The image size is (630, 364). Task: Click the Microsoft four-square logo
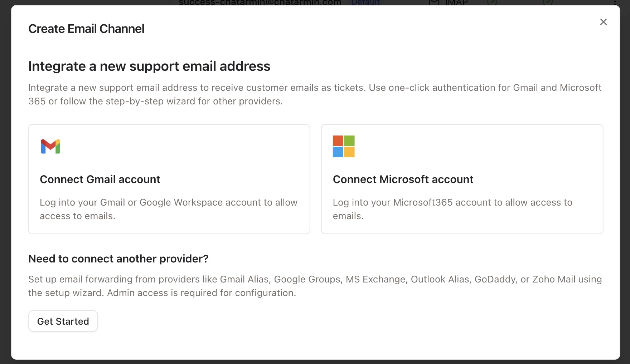(344, 146)
